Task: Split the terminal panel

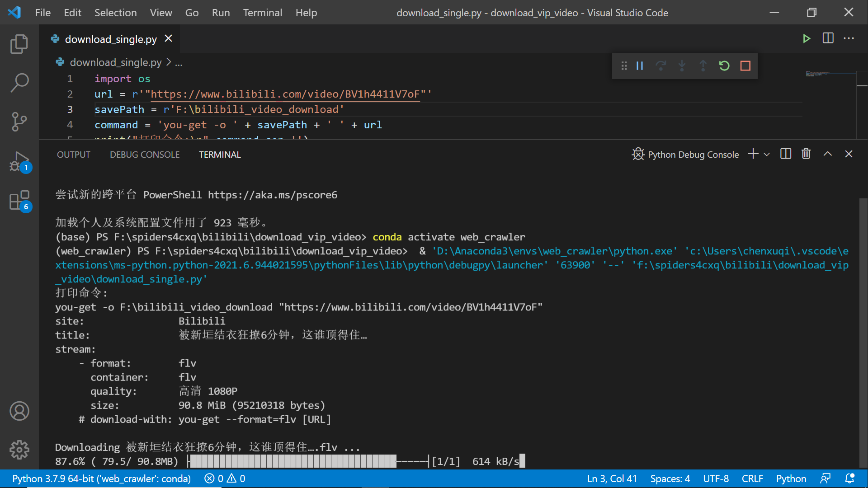Action: tap(786, 154)
